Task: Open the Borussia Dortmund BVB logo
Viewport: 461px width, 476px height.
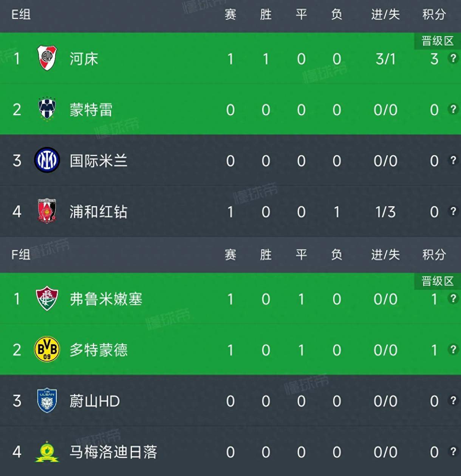Action: pyautogui.click(x=47, y=349)
